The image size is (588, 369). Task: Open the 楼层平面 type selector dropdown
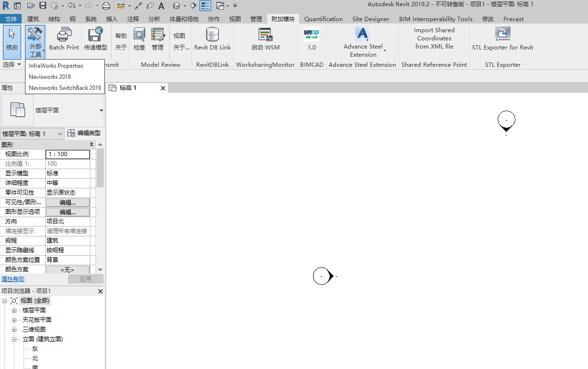coord(101,111)
